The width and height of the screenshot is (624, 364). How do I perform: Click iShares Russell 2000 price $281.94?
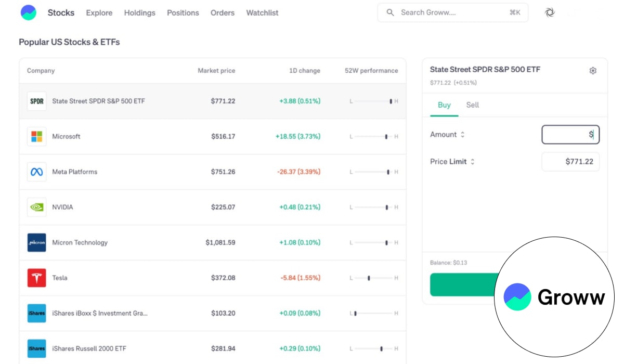(x=223, y=348)
